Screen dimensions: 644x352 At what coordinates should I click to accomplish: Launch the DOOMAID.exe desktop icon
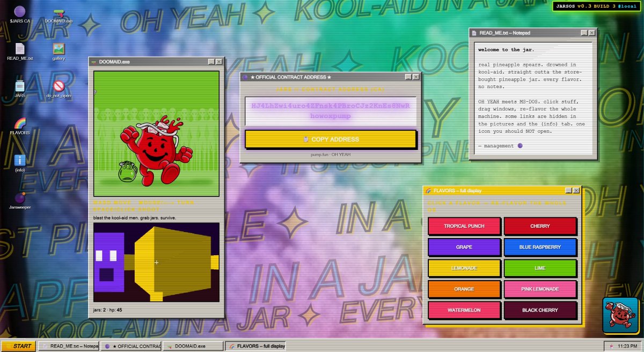(59, 15)
